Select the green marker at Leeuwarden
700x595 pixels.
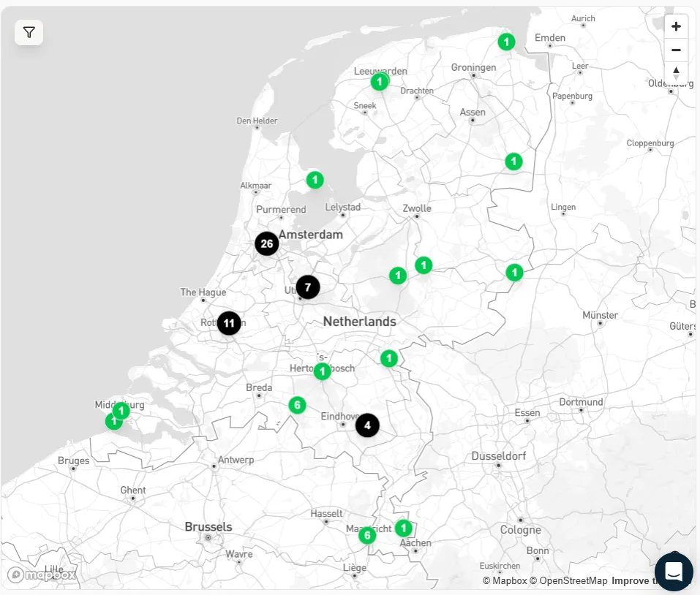pos(380,82)
